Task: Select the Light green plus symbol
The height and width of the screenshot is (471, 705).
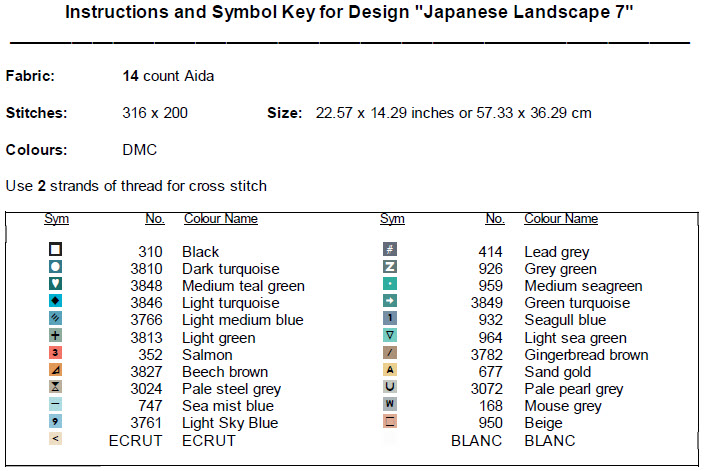Action: click(56, 336)
